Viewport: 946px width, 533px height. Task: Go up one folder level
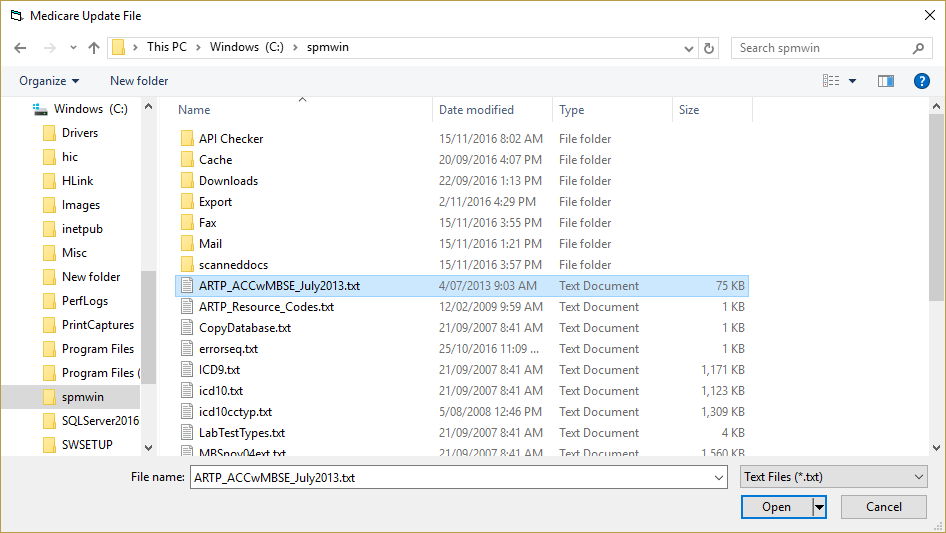(x=94, y=48)
